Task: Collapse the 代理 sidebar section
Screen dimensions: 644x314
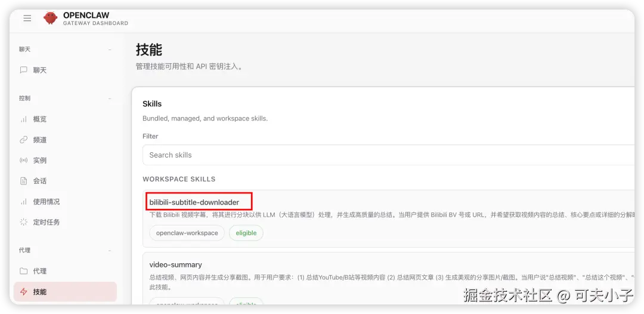Action: [x=110, y=250]
